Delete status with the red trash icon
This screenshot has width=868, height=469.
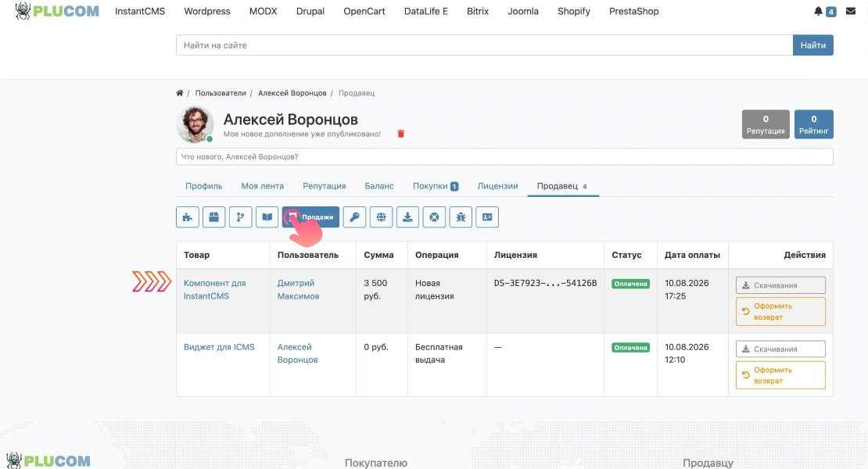[401, 134]
